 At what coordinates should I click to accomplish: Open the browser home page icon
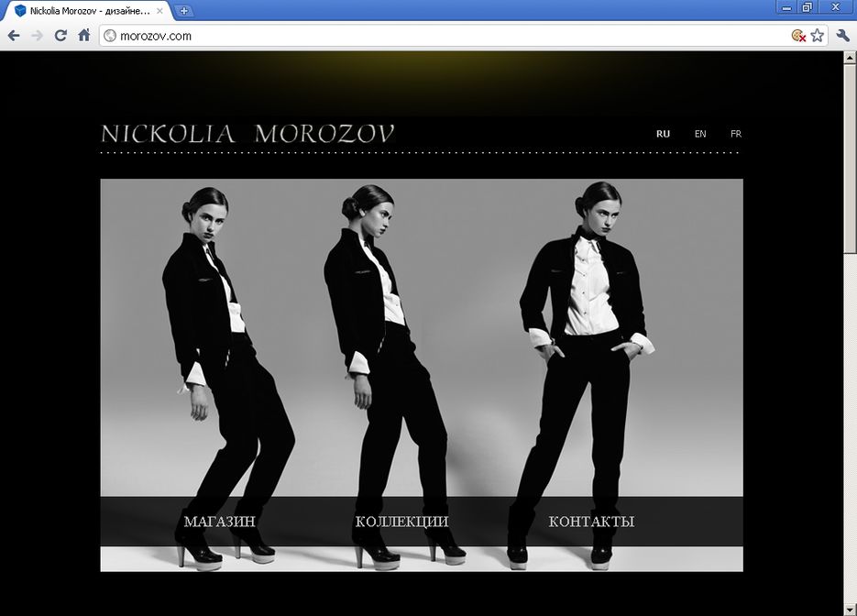point(84,36)
